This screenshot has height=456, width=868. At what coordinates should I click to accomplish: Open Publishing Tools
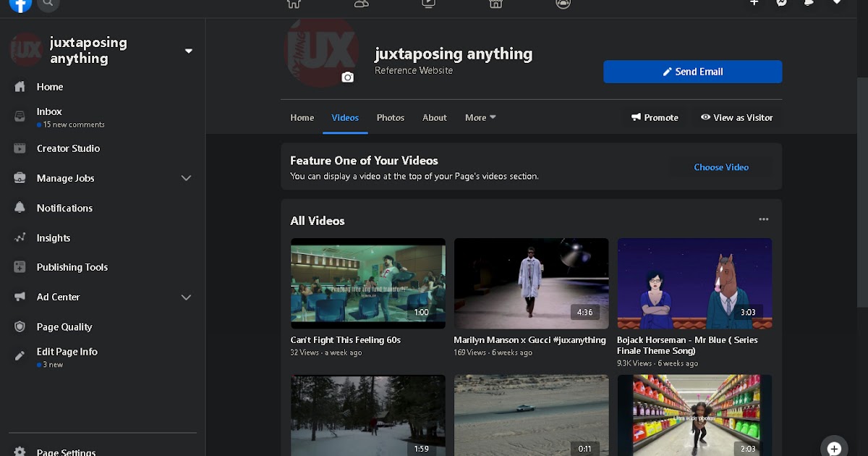click(73, 267)
